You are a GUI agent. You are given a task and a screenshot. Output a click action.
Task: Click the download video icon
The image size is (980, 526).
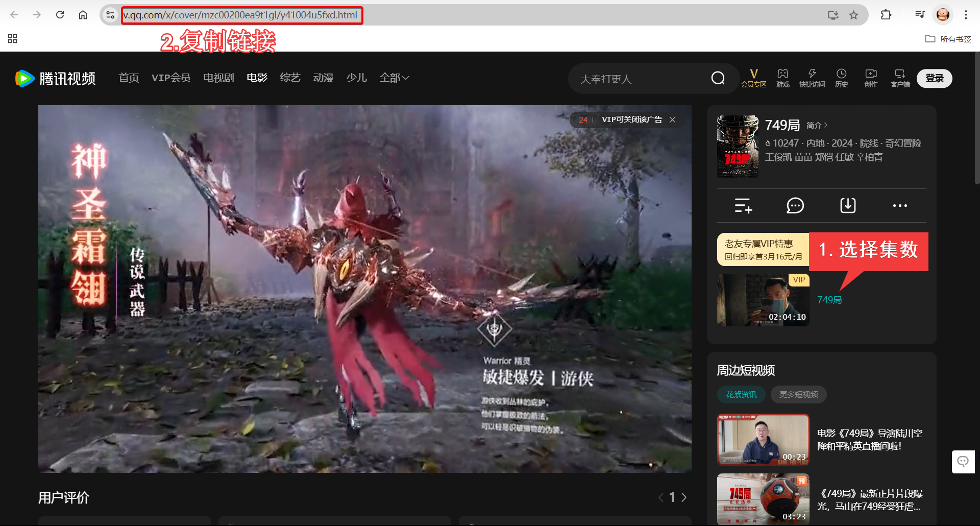tap(848, 205)
